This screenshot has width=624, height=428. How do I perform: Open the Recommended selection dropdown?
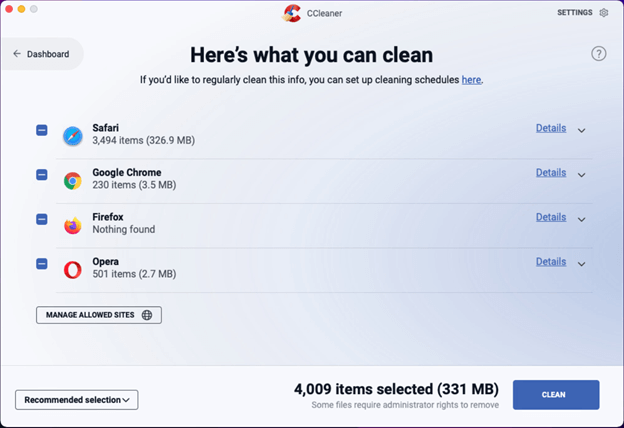(x=77, y=400)
